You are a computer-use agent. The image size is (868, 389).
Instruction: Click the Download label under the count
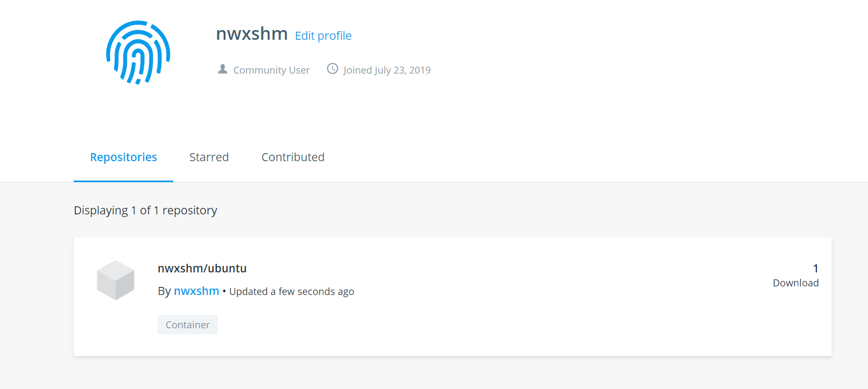(795, 283)
